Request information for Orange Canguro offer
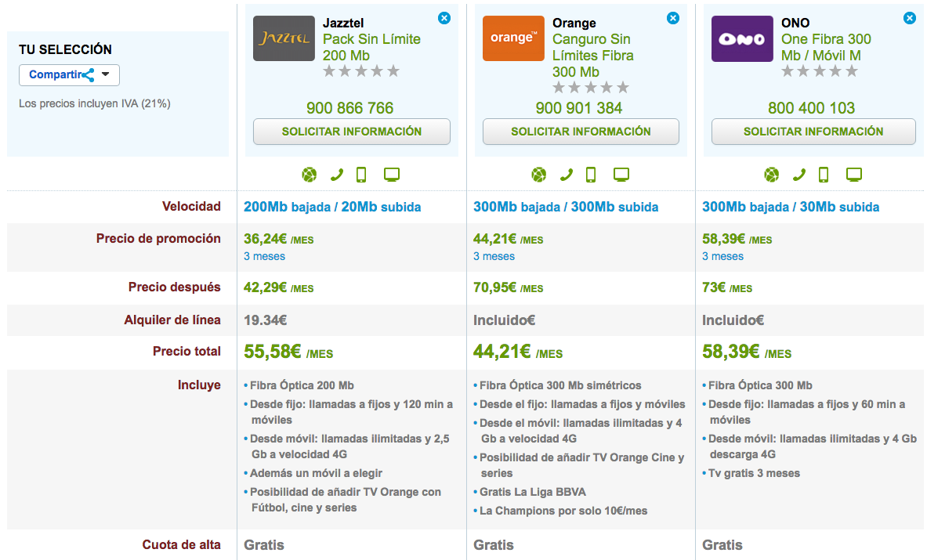 [581, 132]
